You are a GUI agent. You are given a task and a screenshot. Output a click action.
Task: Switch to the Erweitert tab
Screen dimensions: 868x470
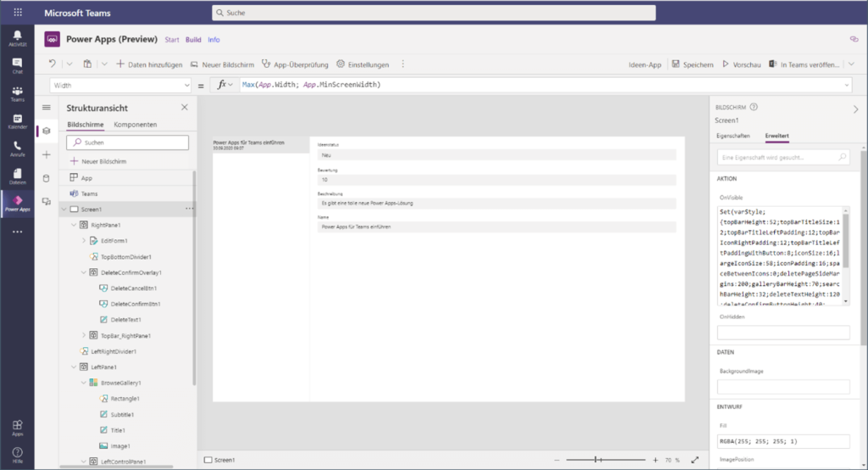tap(776, 136)
